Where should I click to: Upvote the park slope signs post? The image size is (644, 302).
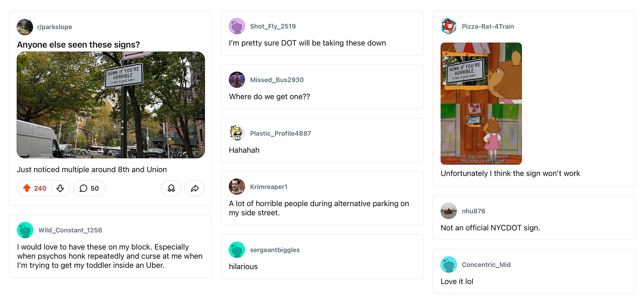[27, 188]
